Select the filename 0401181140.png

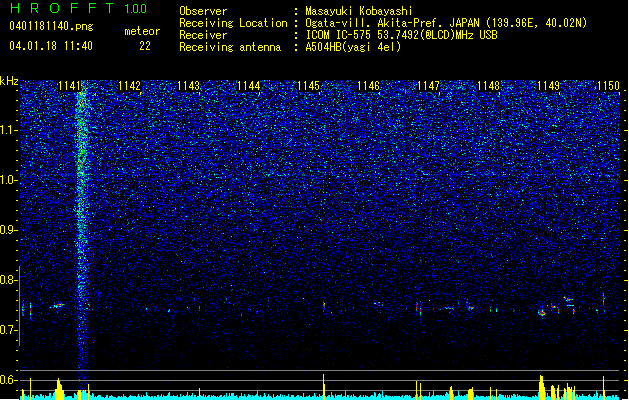pos(51,27)
